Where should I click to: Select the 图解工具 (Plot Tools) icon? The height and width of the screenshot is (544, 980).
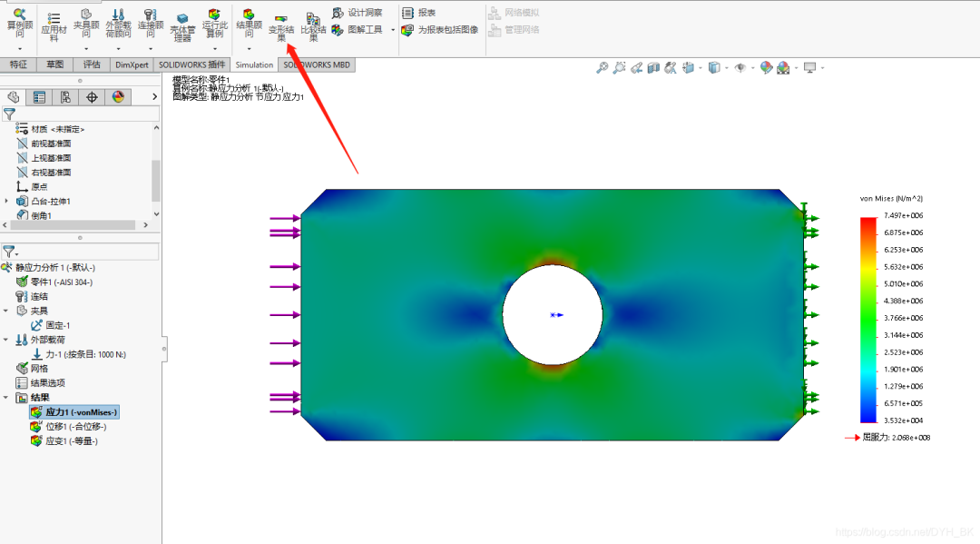[363, 30]
